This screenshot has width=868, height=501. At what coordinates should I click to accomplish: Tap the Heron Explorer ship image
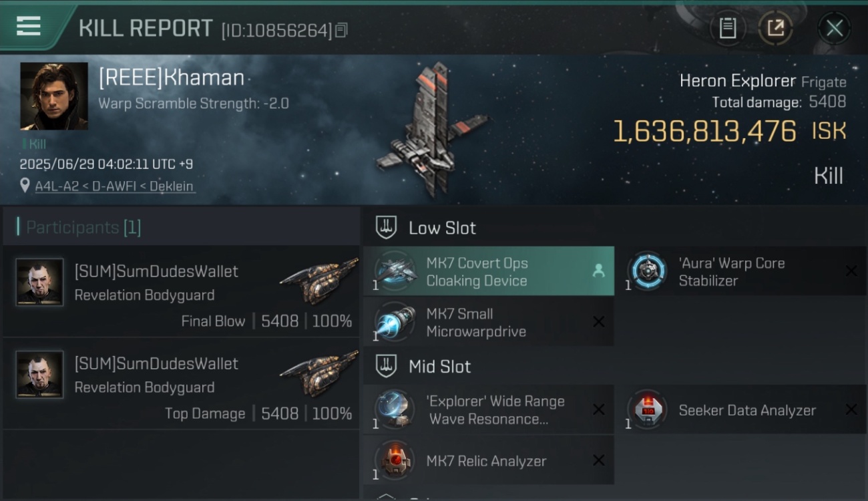click(433, 130)
